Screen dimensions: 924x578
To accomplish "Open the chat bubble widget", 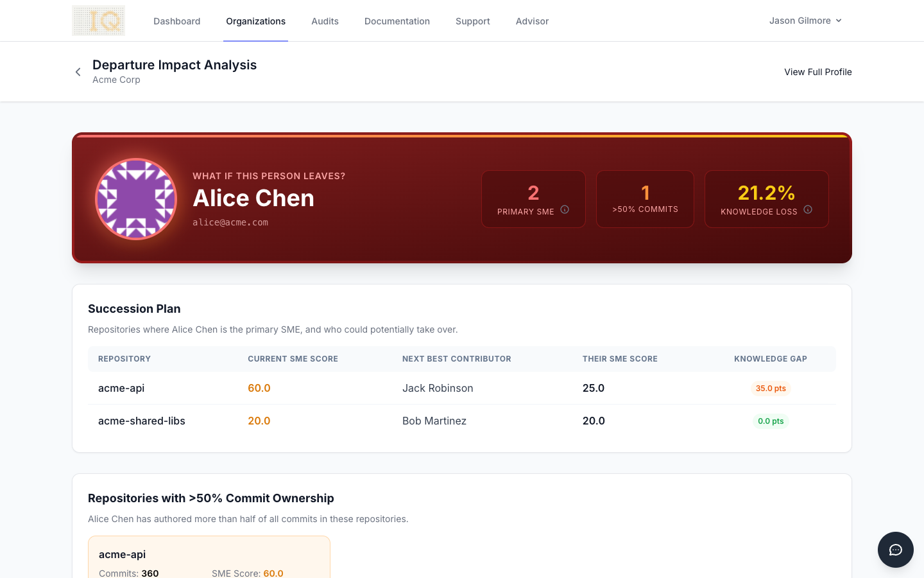I will point(895,550).
